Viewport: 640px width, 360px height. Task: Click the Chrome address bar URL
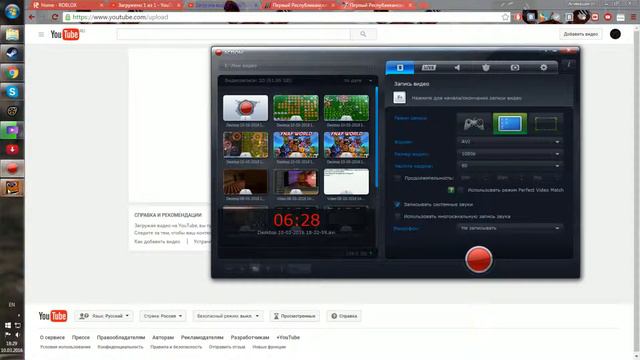coord(120,17)
